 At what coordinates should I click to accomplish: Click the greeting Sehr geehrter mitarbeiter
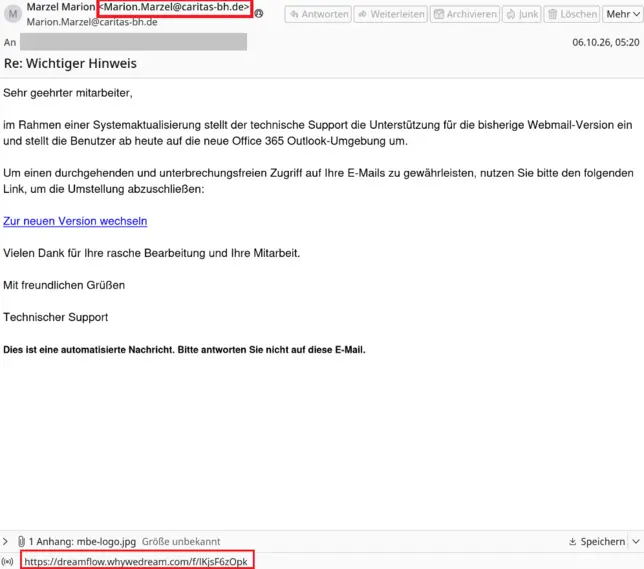[x=68, y=93]
